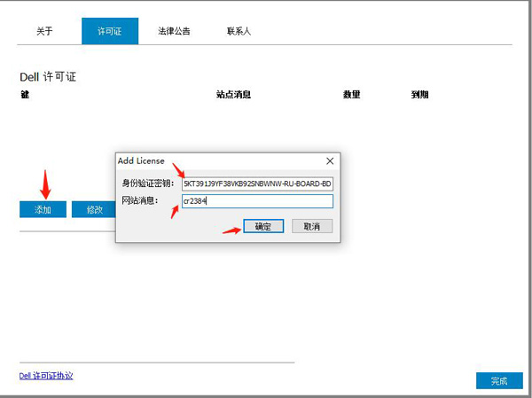Open the Dell 许可证协议 link
Image resolution: width=532 pixels, height=398 pixels.
(46, 376)
